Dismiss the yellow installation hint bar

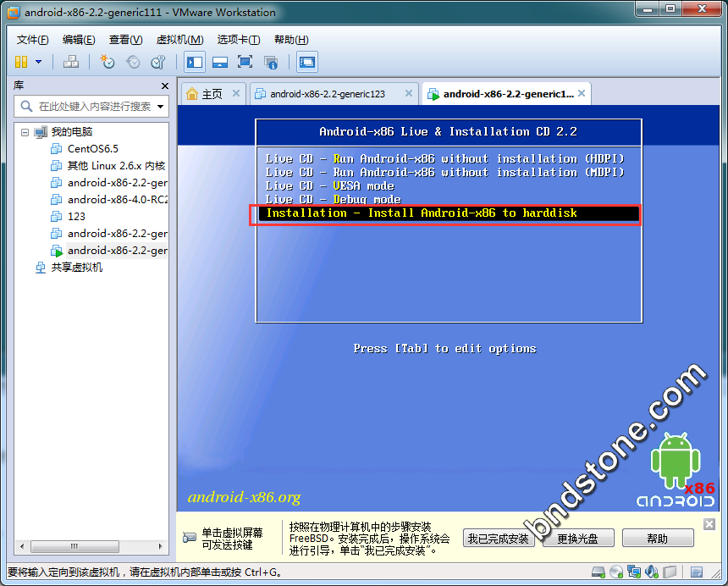click(x=709, y=524)
